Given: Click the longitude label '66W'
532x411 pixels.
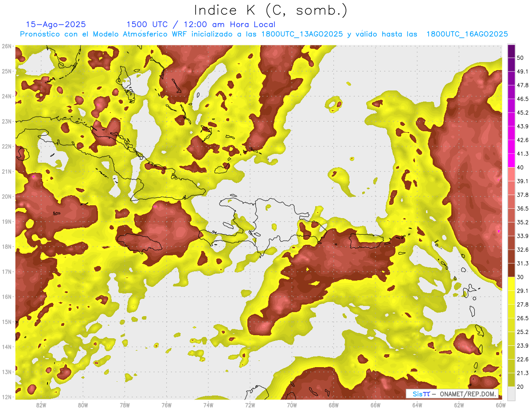Looking at the screenshot, I should (376, 405).
